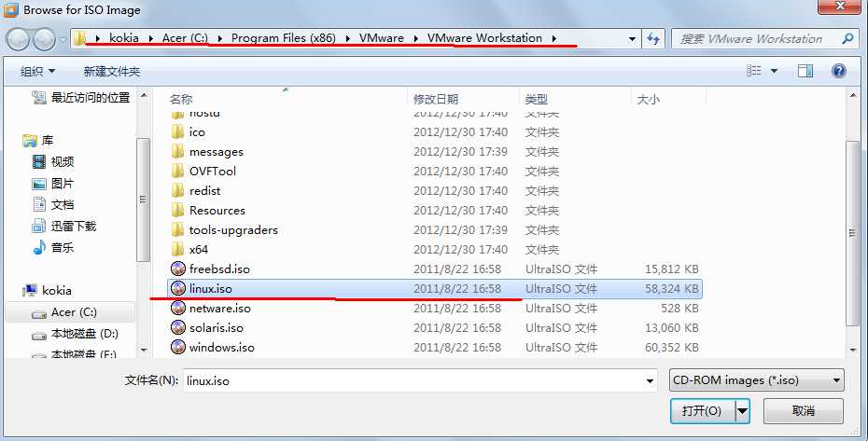This screenshot has width=868, height=441.
Task: Click the 打开 open button
Action: point(702,411)
